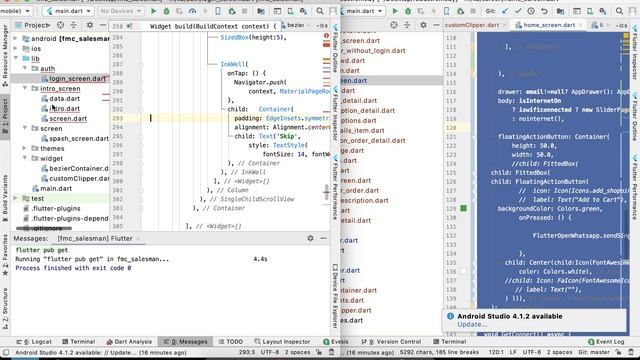
Task: Open Flutter Inspector side panel, right window
Action: coord(635,52)
